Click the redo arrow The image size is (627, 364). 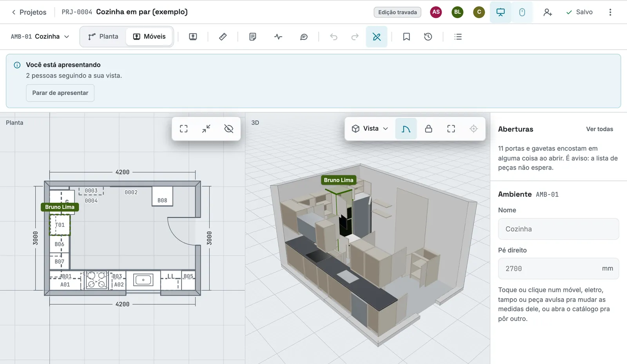[355, 37]
